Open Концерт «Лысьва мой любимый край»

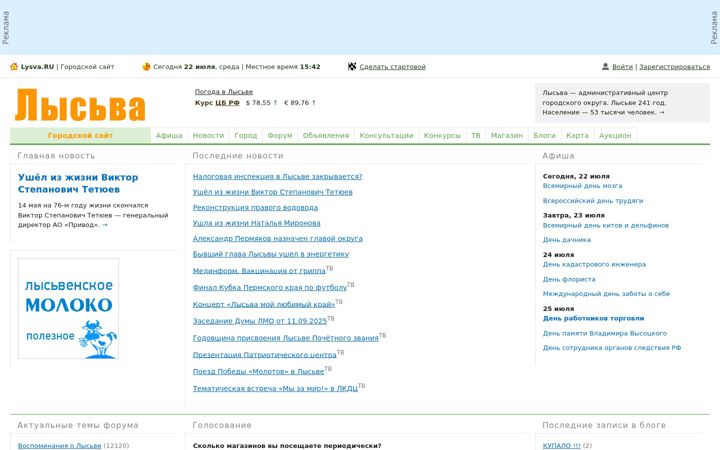click(264, 304)
